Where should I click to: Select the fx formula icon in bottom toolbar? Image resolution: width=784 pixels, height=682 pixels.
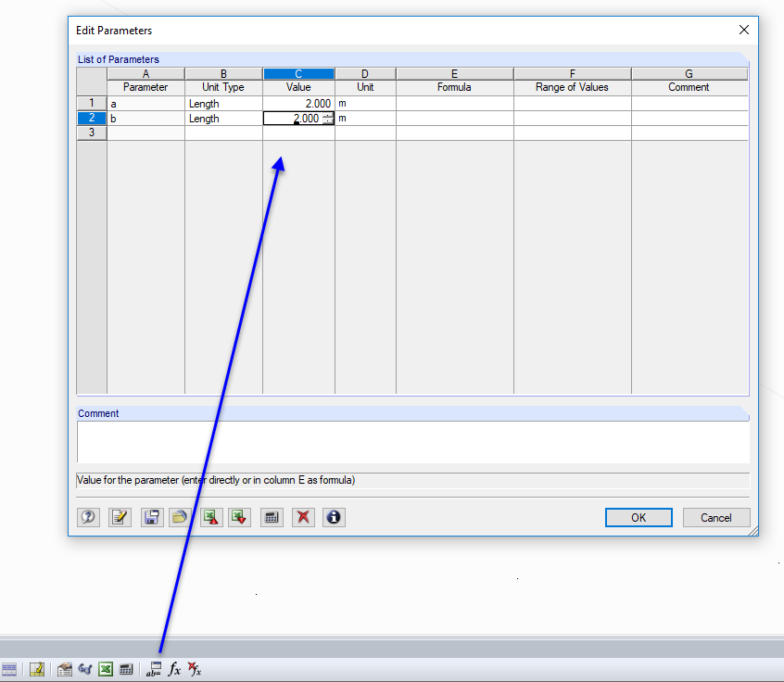174,669
